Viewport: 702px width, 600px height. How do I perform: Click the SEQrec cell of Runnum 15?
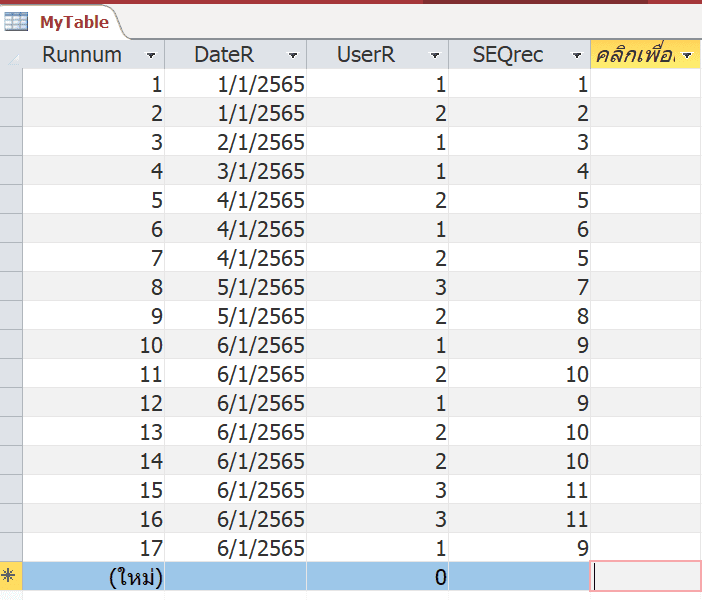pyautogui.click(x=519, y=490)
